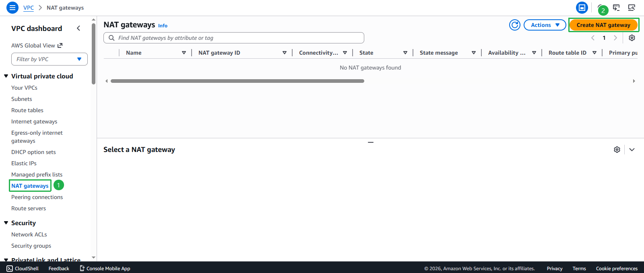Click the table's scroll-right arrow
Viewport: 644px width, 273px height.
[634, 81]
